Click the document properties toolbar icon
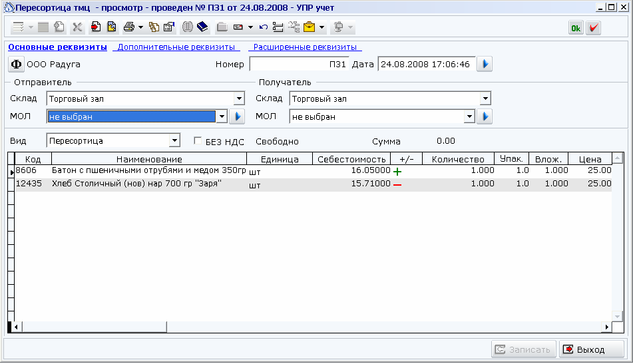 pos(169,27)
